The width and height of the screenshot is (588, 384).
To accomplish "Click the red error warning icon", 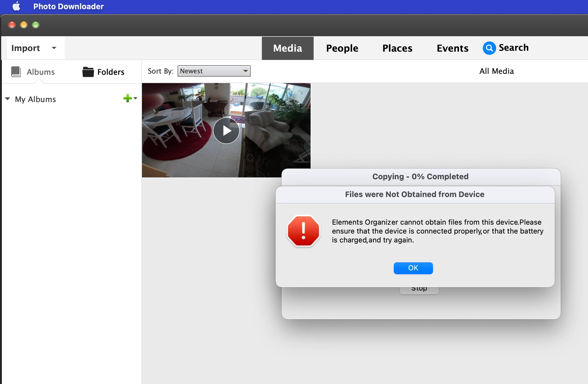I will (303, 231).
